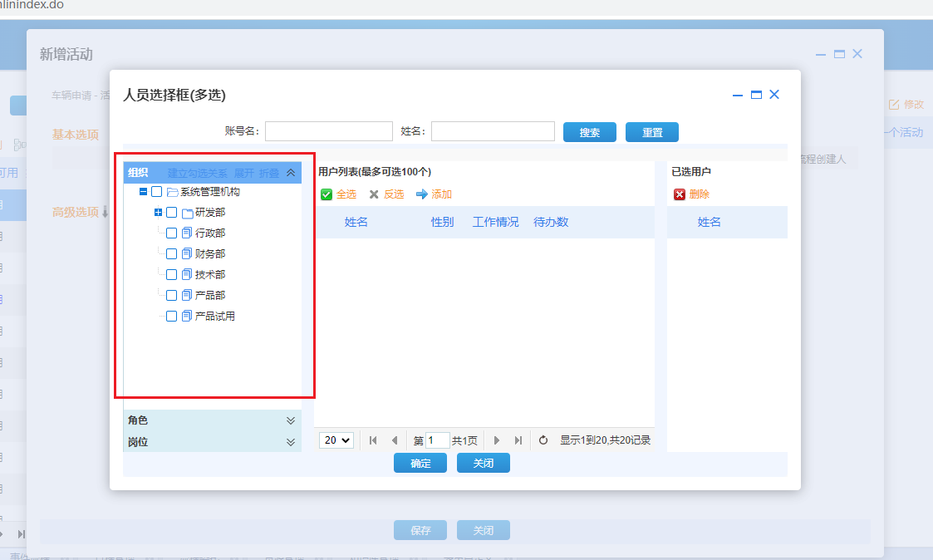Refresh the user list
Viewport: 933px width, 560px height.
(x=543, y=440)
